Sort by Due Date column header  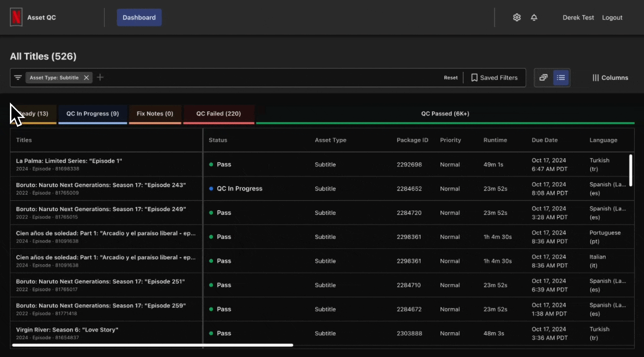pos(544,140)
